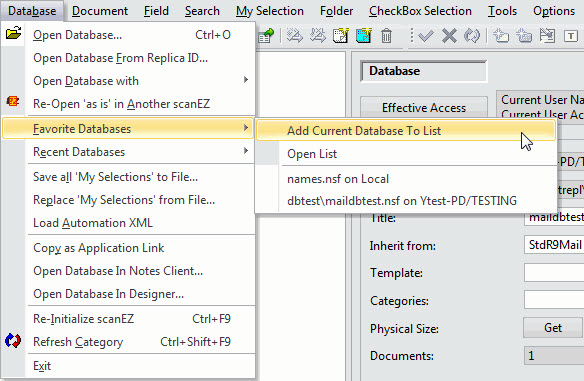Click the Effective Access button

pyautogui.click(x=424, y=108)
